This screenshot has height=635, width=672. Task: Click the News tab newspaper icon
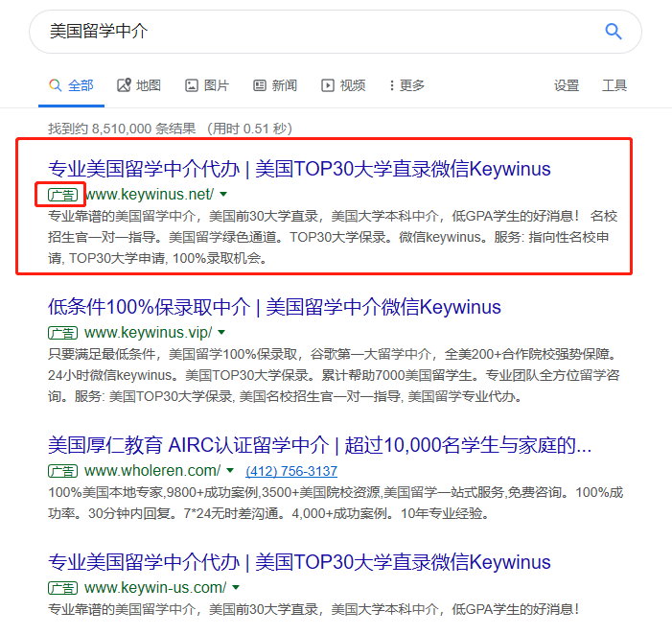coord(260,85)
